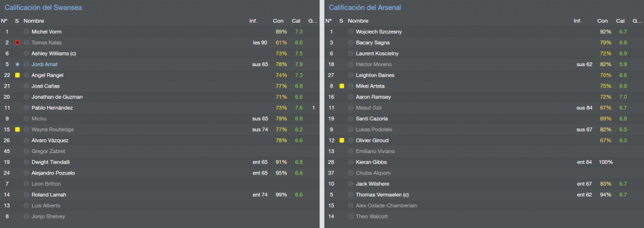Click yellow card icon beside Wayne Routledge
644x228 pixels.
[x=17, y=130]
